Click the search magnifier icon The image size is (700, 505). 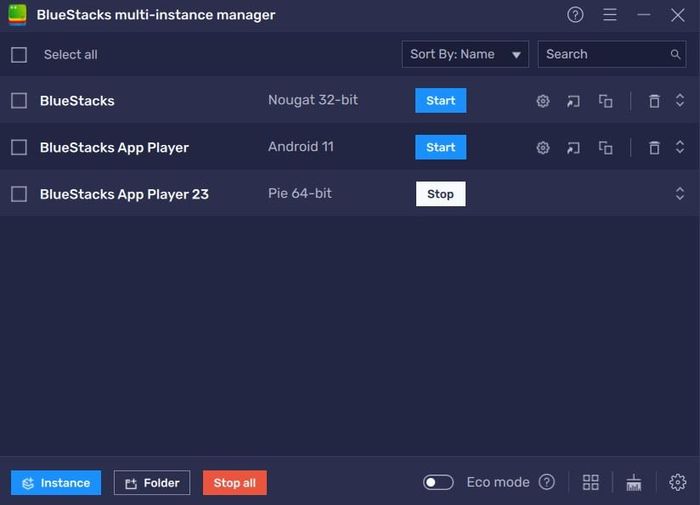[x=675, y=54]
